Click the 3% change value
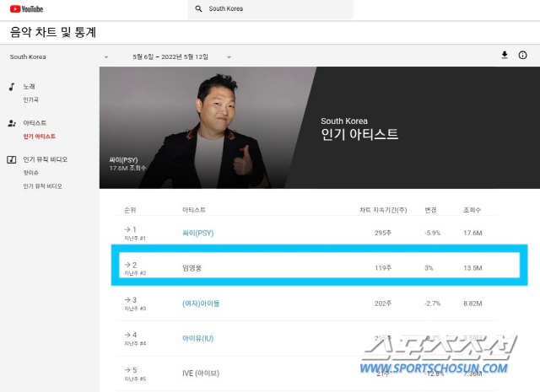 [x=429, y=268]
